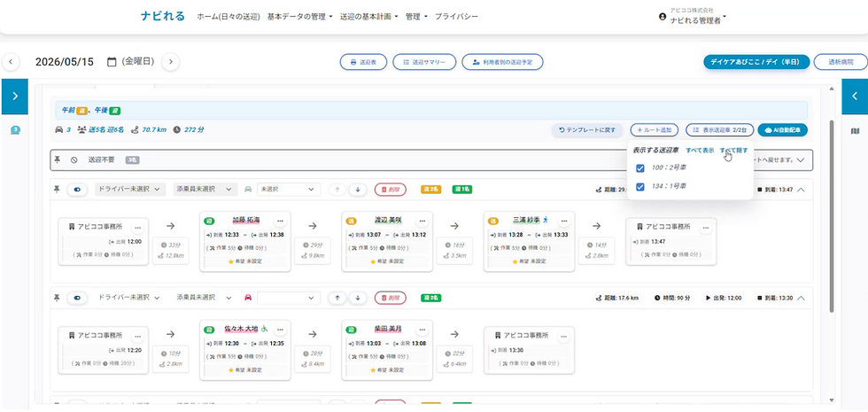This screenshot has width=868, height=412.
Task: Open 基本データの管理 menu
Action: tap(299, 17)
